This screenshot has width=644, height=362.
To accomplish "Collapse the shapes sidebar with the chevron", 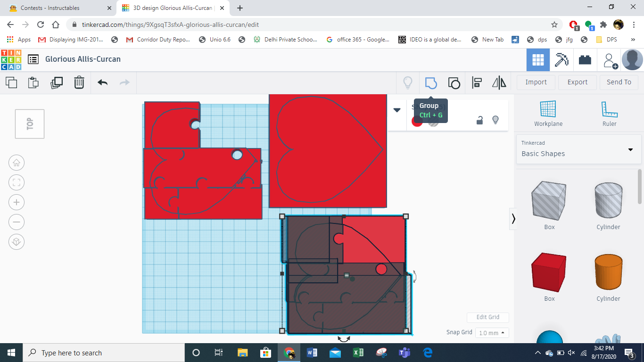I will tap(513, 219).
